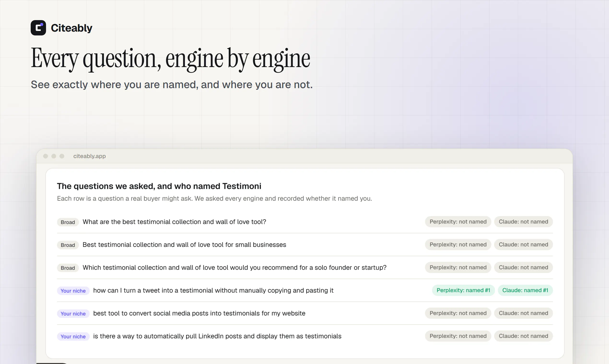Click Claude badge on LinkedIn posts row

click(523, 336)
